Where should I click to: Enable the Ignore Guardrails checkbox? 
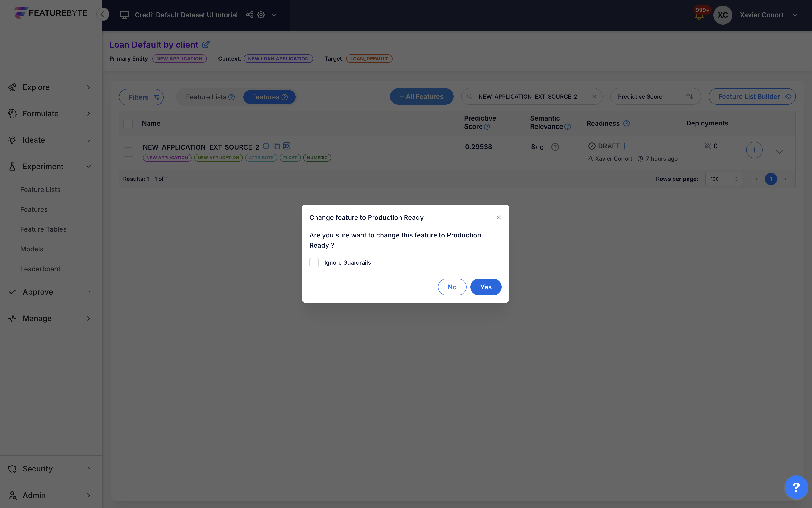tap(314, 263)
